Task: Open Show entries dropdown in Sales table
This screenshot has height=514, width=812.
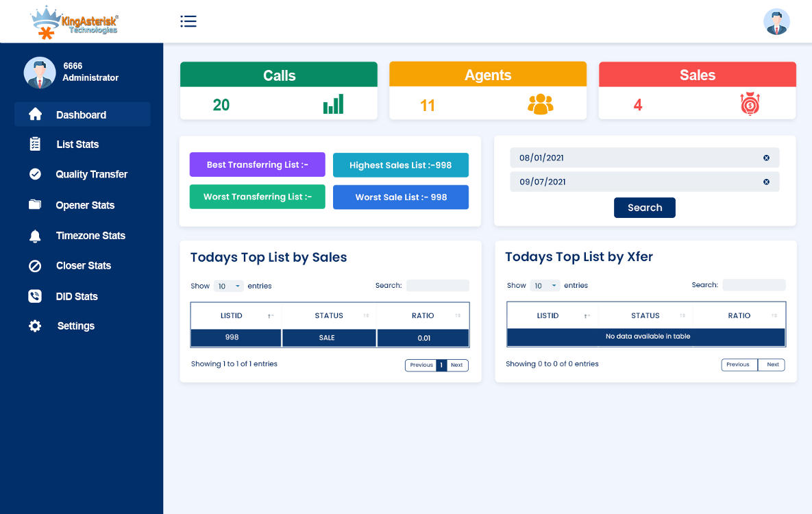Action: point(228,286)
